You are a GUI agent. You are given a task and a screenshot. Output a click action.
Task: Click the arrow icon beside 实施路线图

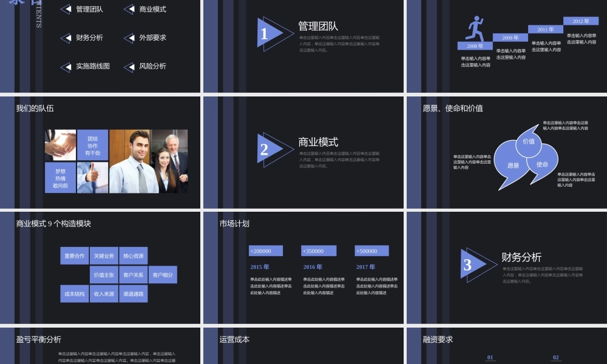pyautogui.click(x=66, y=67)
